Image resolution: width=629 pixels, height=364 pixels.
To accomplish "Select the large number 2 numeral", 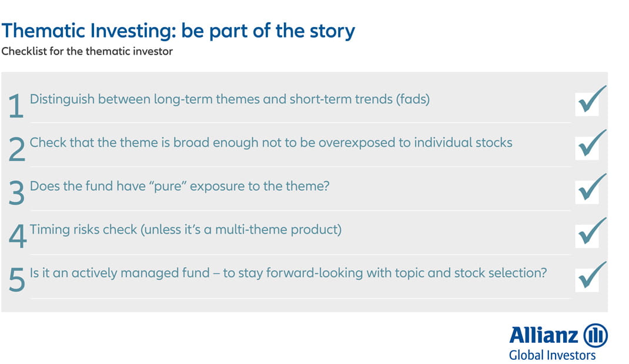I will (x=17, y=149).
